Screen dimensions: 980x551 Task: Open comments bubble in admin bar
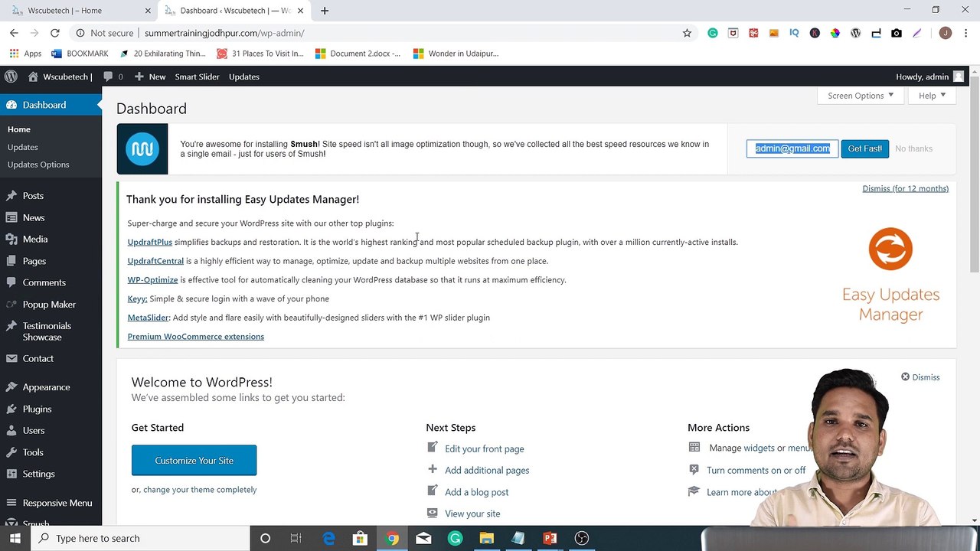[x=113, y=77]
